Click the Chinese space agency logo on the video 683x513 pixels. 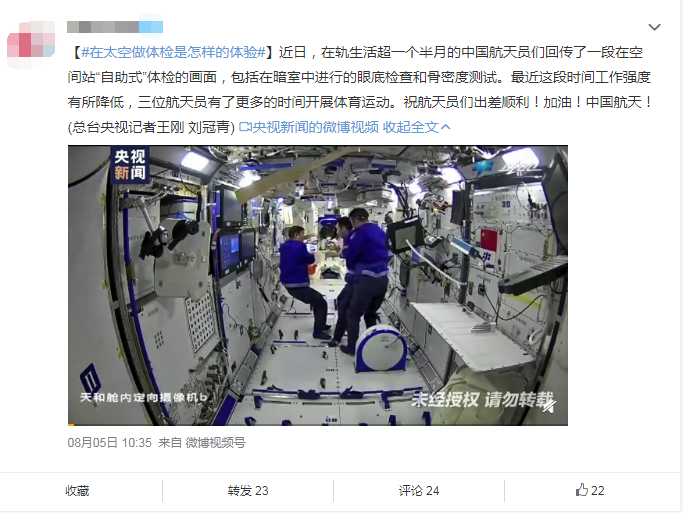(x=505, y=168)
